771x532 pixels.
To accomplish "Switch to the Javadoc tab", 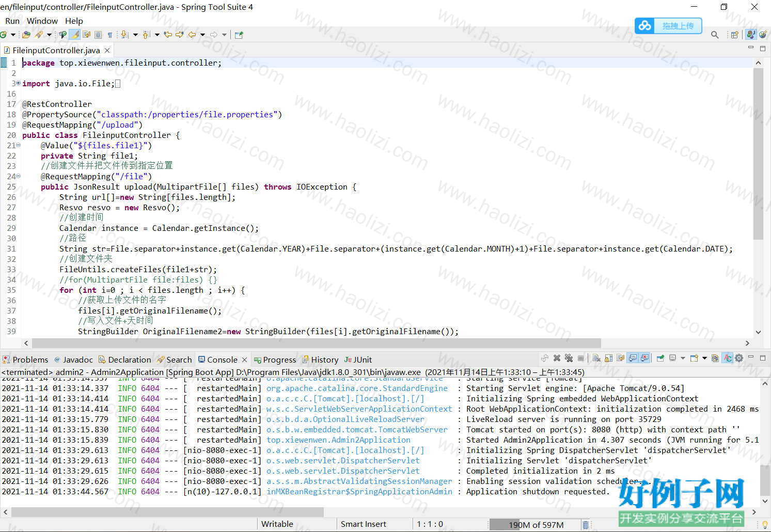I will 73,359.
